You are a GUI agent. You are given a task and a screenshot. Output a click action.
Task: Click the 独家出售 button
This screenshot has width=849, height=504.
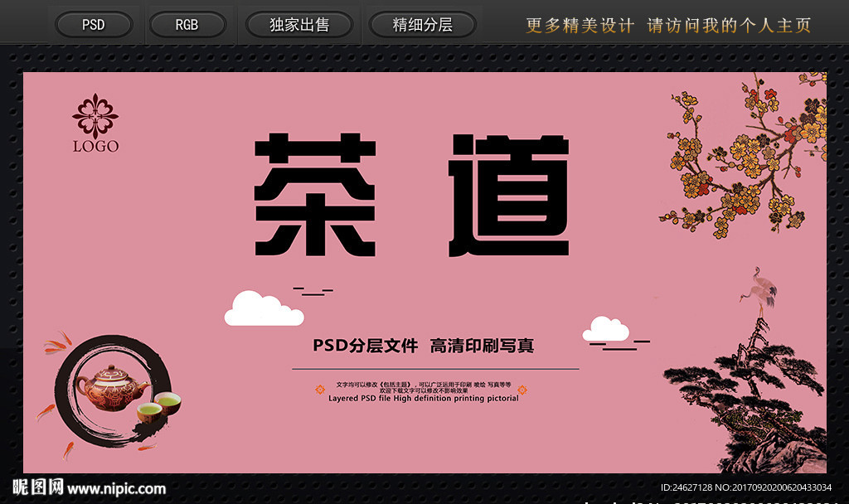(299, 25)
